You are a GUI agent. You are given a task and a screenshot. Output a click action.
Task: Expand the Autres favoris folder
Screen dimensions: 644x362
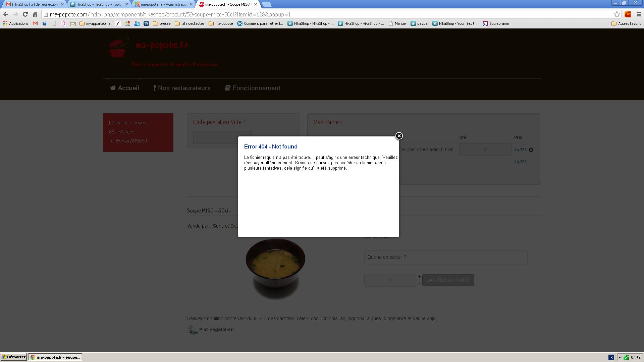[x=626, y=23]
